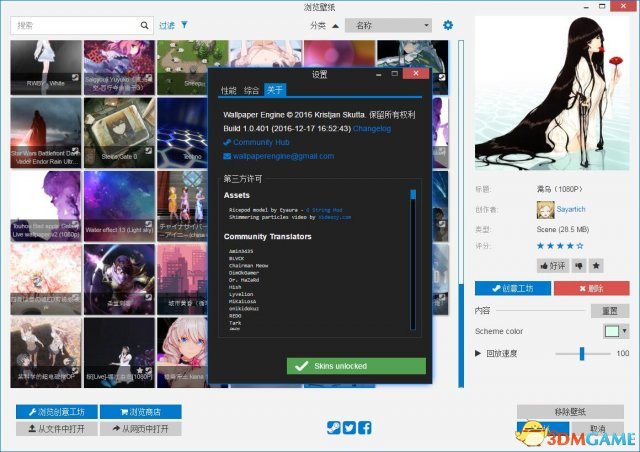Click the first rating star
640x452 pixels.
(x=540, y=246)
